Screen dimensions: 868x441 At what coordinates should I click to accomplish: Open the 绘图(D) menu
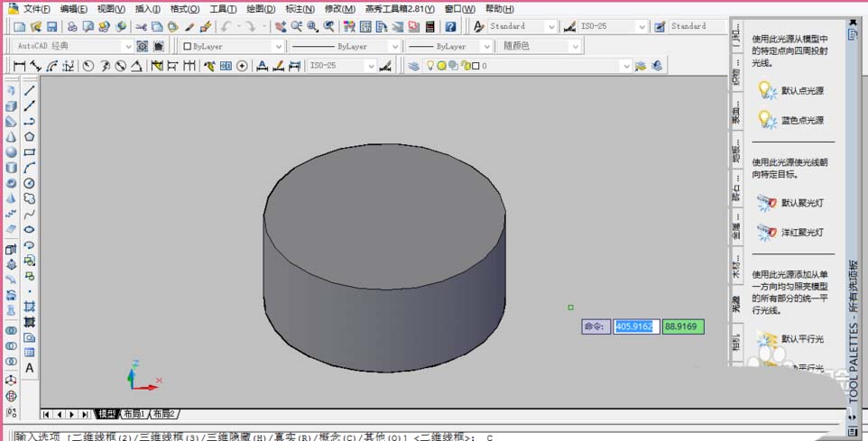pos(261,9)
